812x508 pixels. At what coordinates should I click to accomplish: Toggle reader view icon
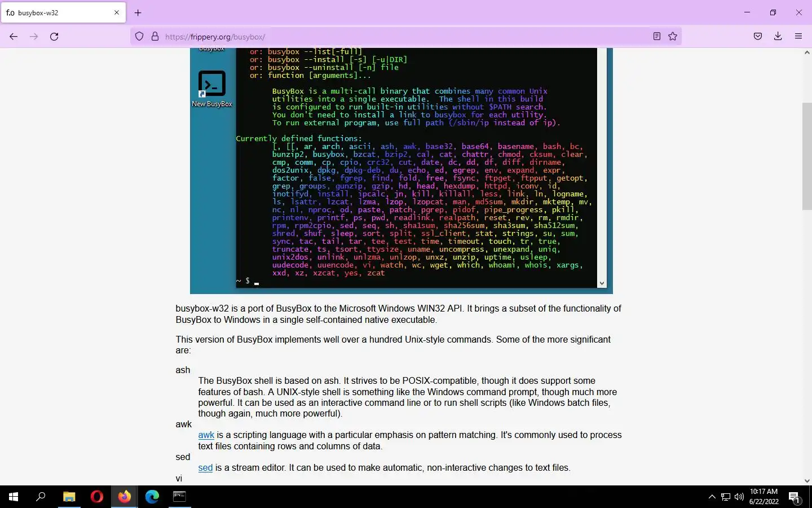(657, 37)
